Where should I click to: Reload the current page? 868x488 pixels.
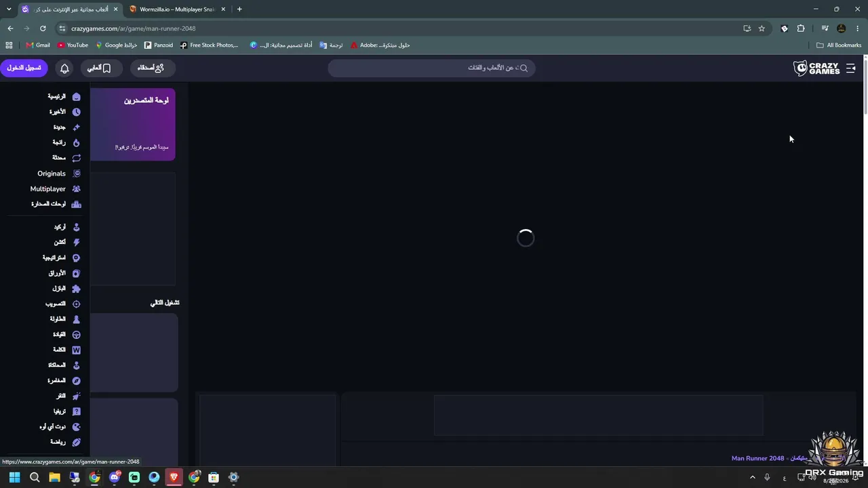[x=43, y=28]
